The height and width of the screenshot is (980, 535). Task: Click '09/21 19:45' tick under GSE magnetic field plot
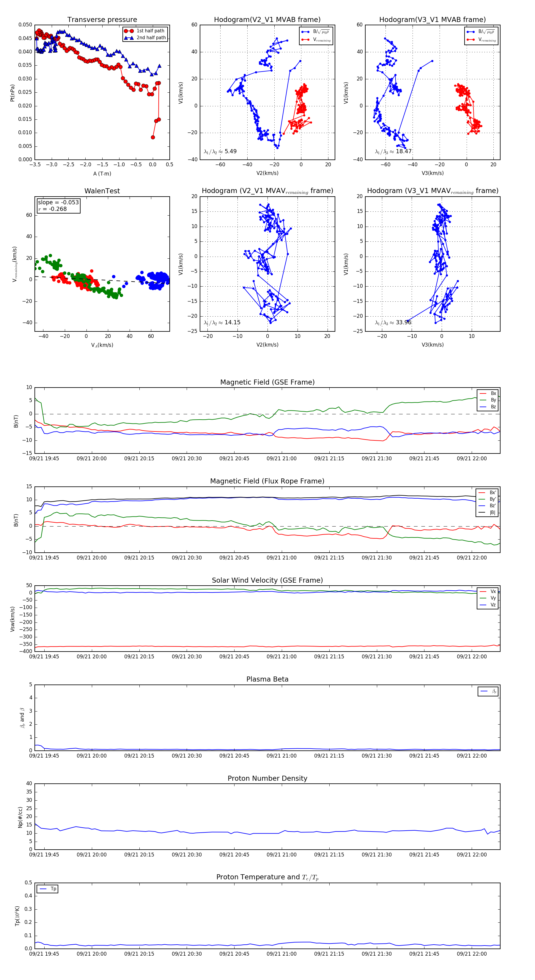(x=44, y=459)
